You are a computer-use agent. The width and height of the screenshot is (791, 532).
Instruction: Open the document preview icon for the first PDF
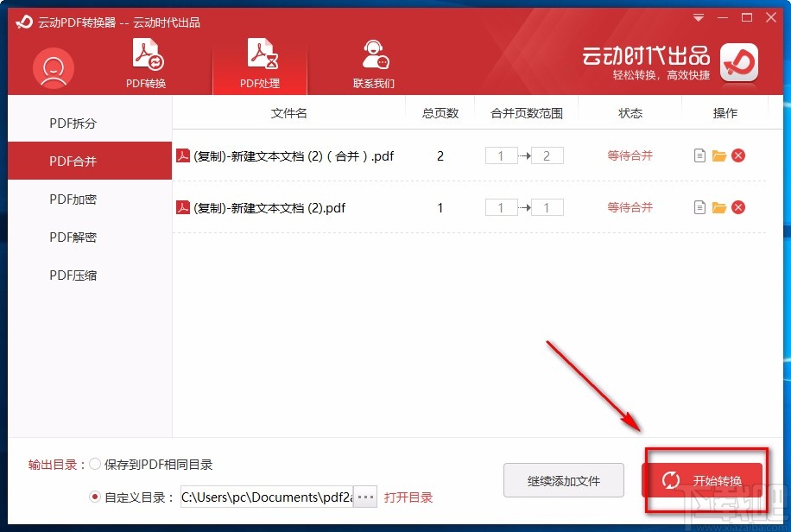(701, 155)
